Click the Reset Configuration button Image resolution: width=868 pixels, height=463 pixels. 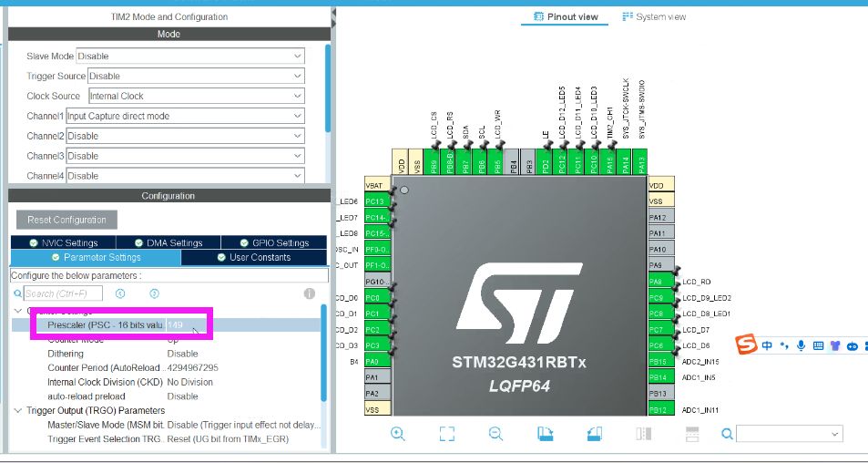click(x=66, y=220)
